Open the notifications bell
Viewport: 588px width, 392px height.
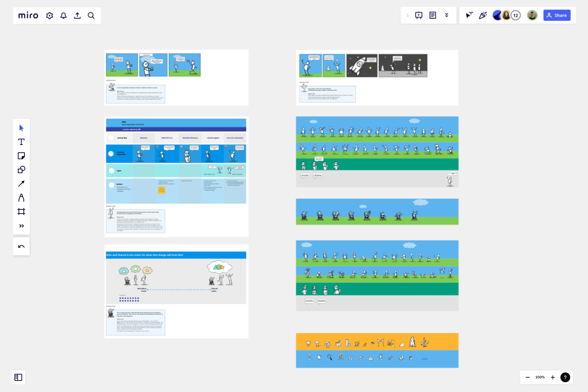(63, 16)
